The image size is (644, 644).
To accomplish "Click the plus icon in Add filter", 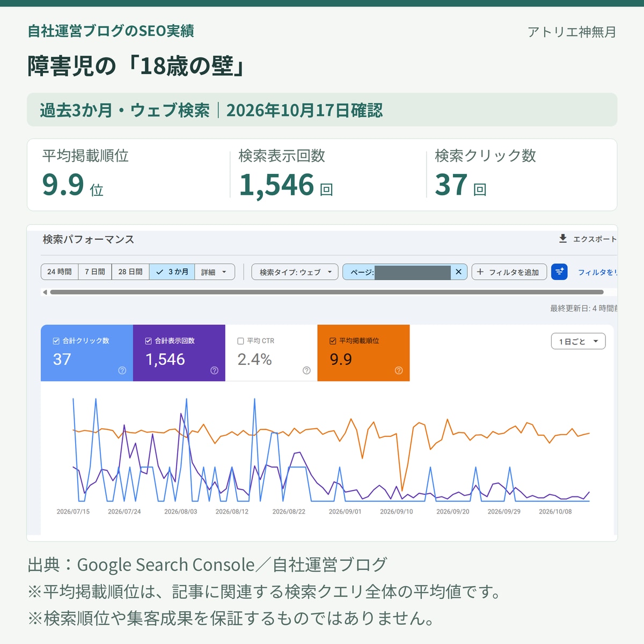I will (480, 272).
